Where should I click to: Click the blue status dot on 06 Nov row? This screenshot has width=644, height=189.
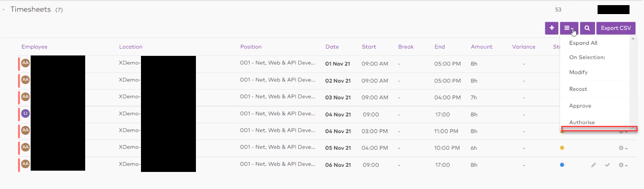click(562, 165)
